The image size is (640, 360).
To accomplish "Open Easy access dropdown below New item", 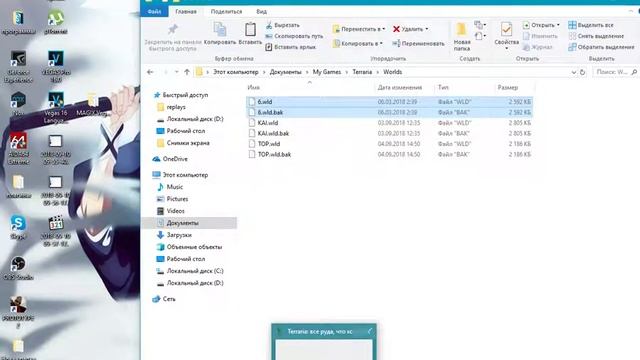I will click(480, 36).
